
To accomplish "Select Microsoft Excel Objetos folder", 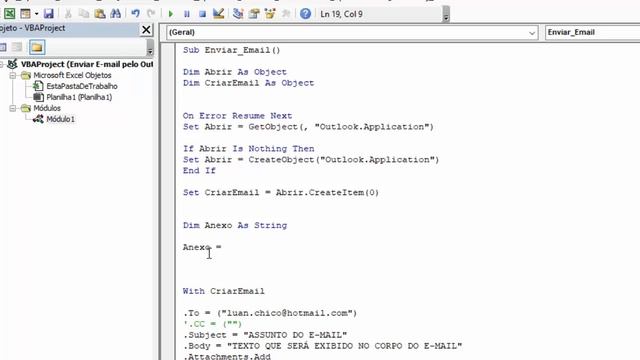I will point(72,75).
